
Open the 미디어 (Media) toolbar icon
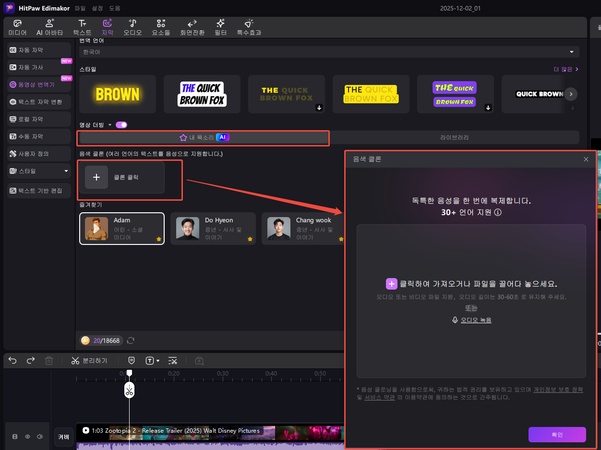point(17,27)
